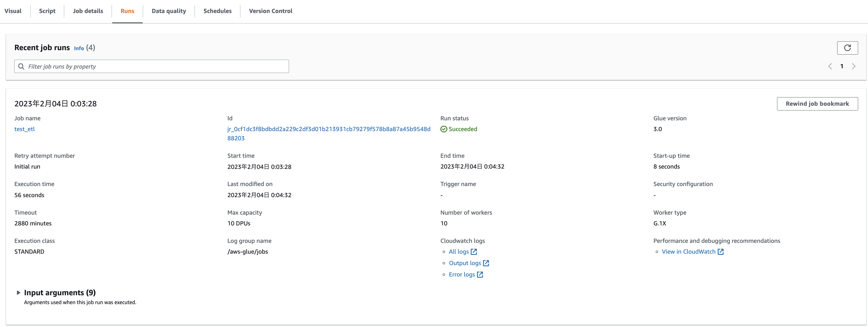868x327 pixels.
Task: Click the Start time 0:03:28 value
Action: 259,167
